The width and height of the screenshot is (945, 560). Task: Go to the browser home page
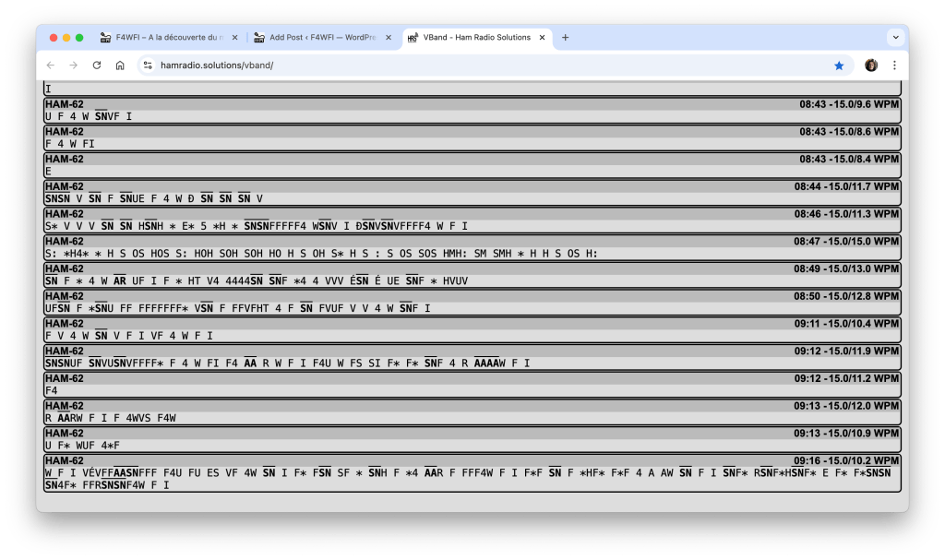(x=120, y=66)
